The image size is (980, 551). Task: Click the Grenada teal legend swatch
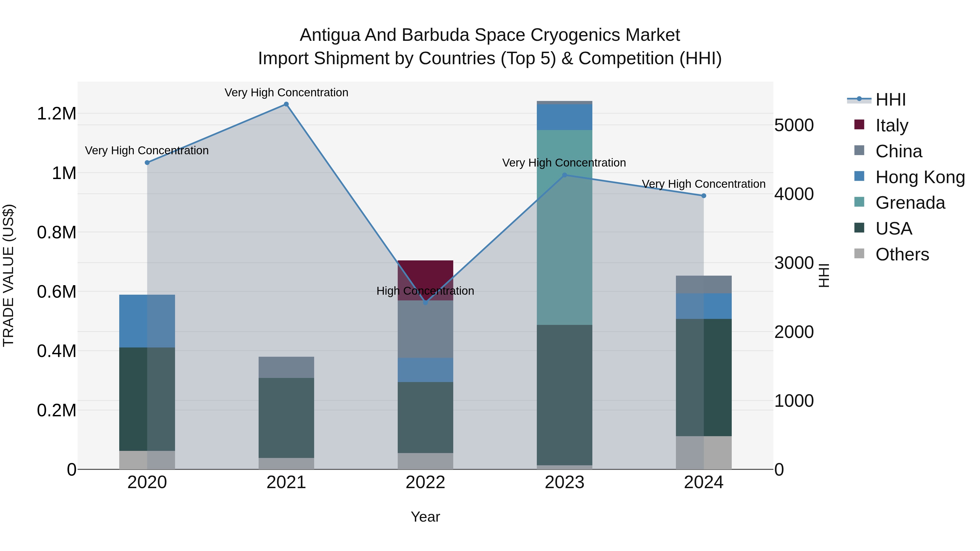pos(859,202)
